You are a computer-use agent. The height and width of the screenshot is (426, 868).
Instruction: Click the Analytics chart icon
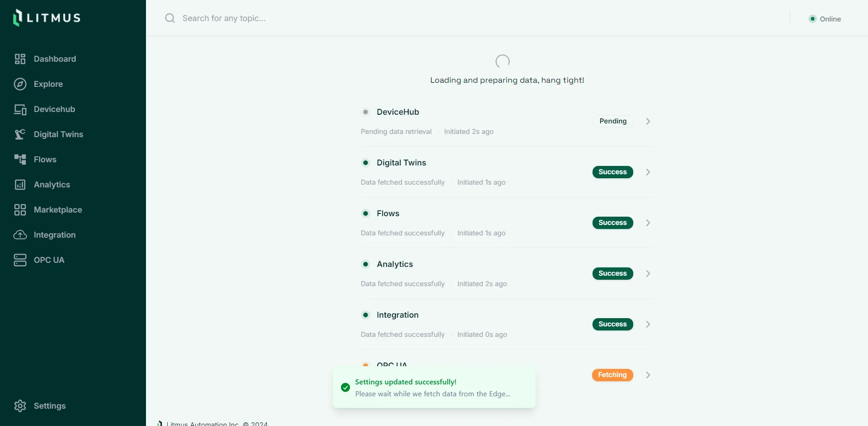tap(20, 185)
